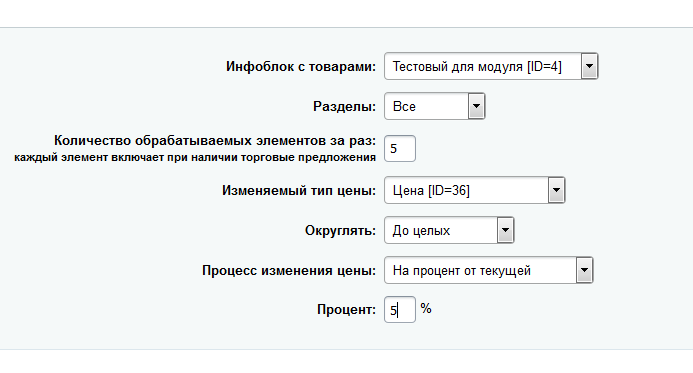
Task: Open the Изменяемый тип цены arrow button
Action: 556,190
